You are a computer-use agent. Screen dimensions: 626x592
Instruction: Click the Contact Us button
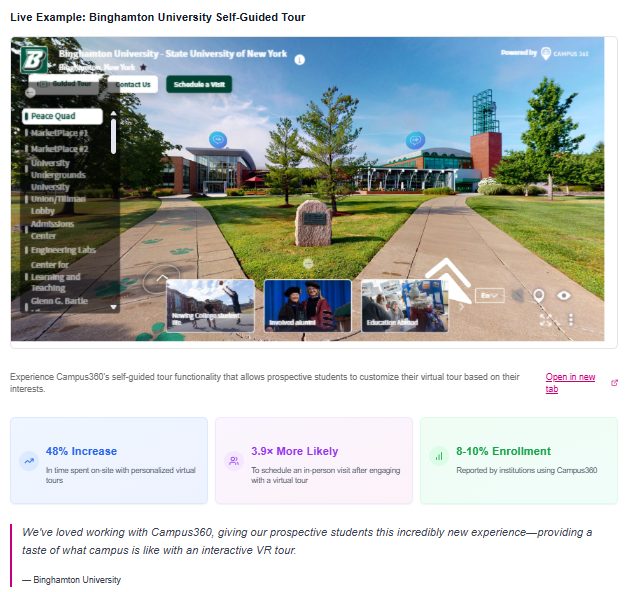133,84
